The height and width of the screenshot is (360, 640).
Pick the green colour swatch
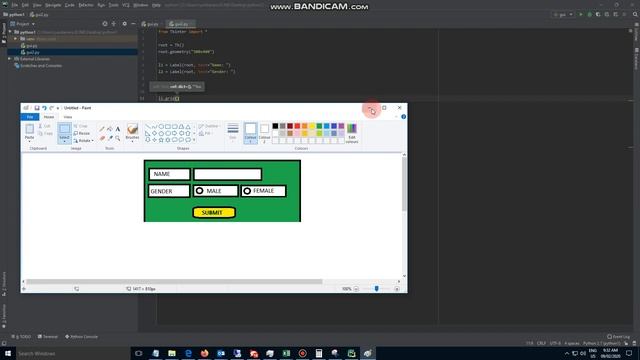319,126
